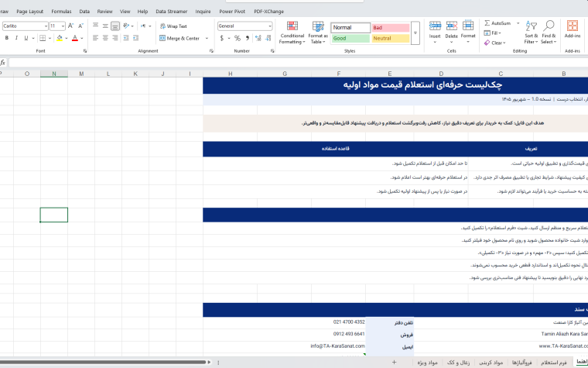Screen dimensions: 588x368
Task: Open the Clear menu
Action: click(x=495, y=43)
